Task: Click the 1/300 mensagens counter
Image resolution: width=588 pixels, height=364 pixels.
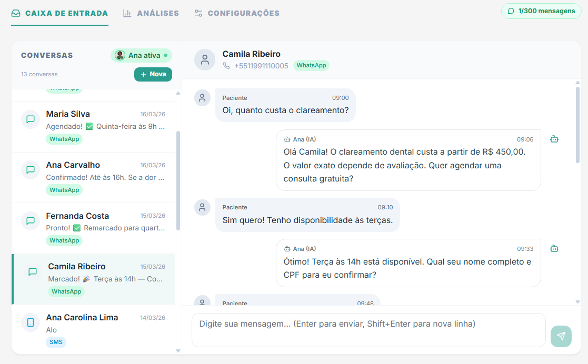Action: tap(541, 11)
